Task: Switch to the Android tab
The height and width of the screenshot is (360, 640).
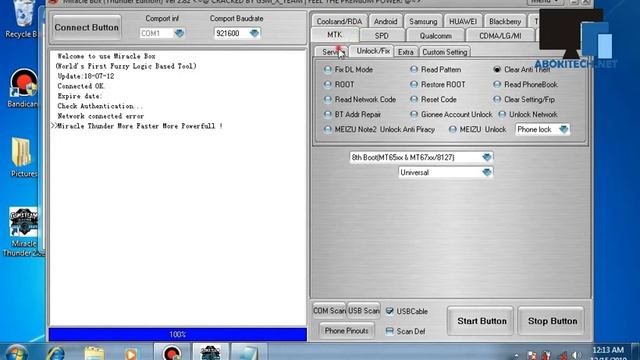Action: click(x=385, y=21)
